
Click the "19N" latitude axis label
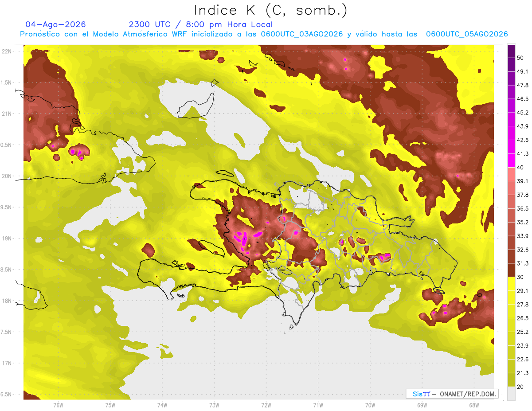pos(7,239)
